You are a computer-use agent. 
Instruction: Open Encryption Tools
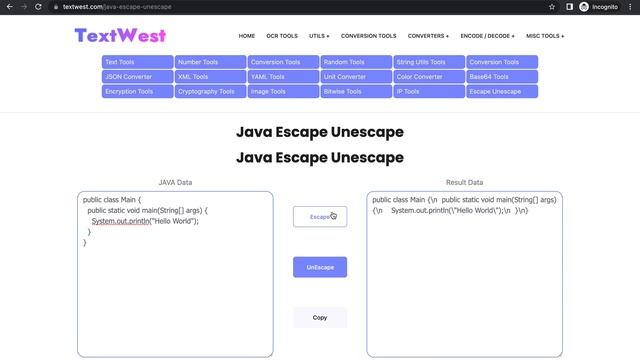tap(138, 91)
